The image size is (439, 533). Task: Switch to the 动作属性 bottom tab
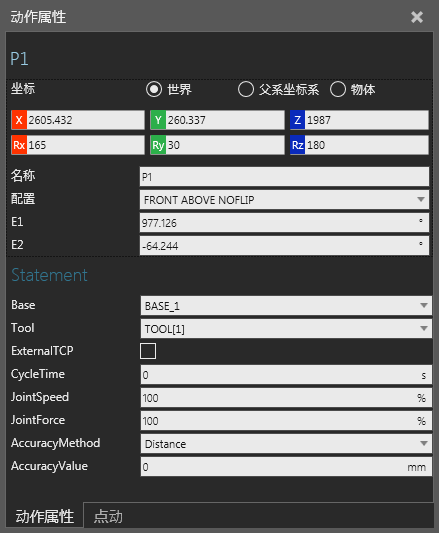[x=45, y=516]
